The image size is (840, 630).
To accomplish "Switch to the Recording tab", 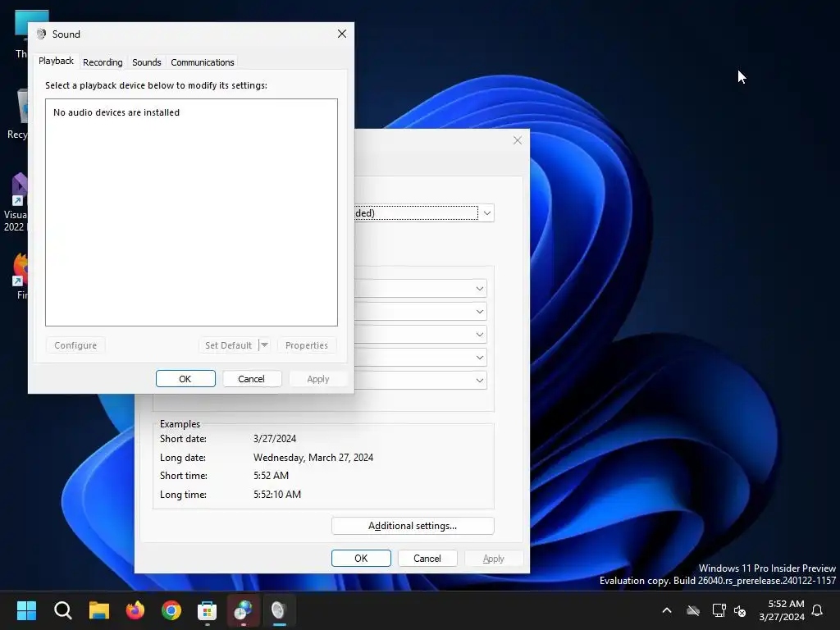I will pyautogui.click(x=103, y=62).
